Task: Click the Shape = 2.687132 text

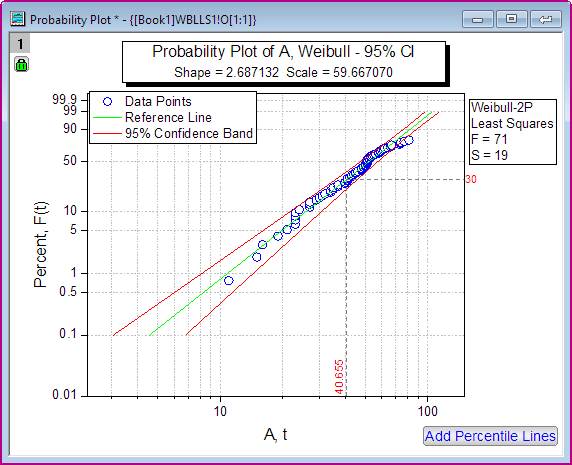Action: (x=226, y=72)
